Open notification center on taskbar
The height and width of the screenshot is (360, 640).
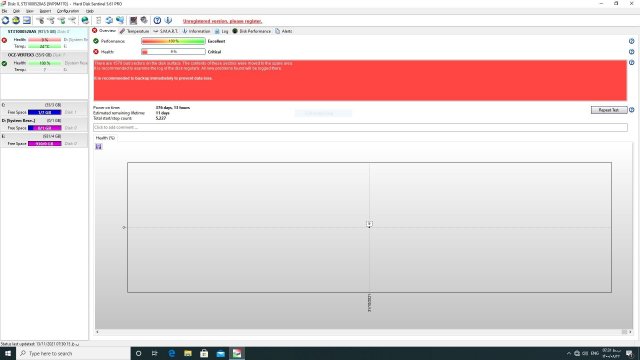[629, 353]
